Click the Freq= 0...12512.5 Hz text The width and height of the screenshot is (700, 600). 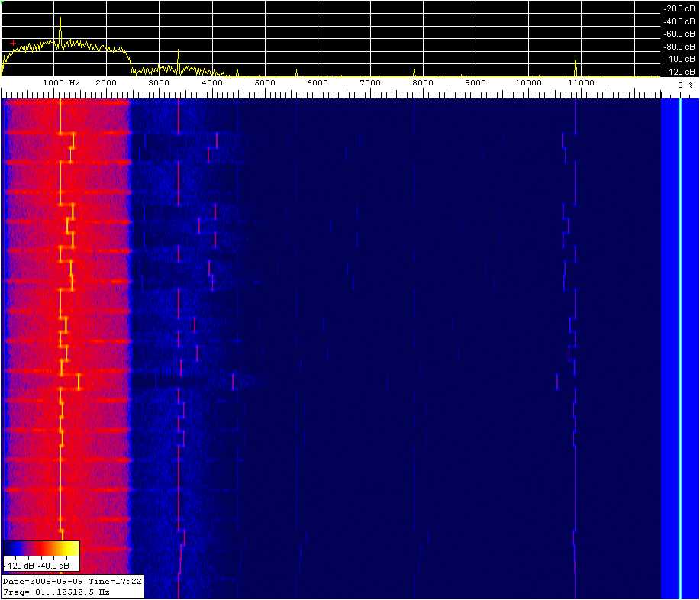coord(57,592)
